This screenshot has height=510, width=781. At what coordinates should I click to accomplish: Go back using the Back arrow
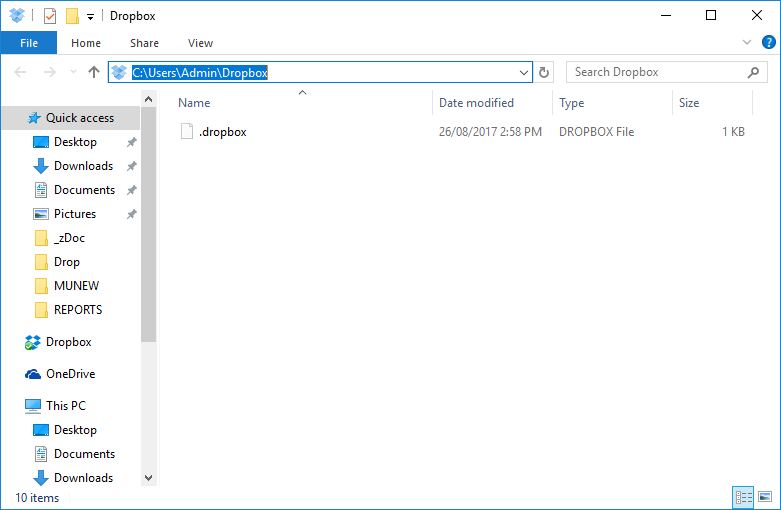coord(20,72)
